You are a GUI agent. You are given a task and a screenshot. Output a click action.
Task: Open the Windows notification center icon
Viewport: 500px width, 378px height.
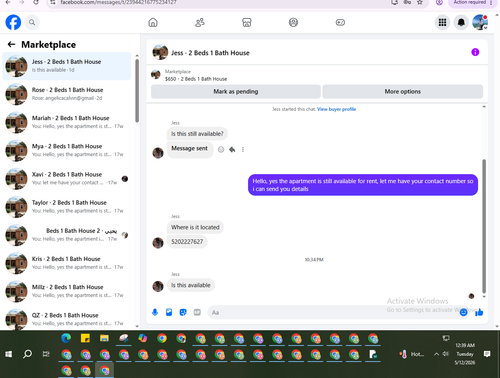tap(487, 354)
